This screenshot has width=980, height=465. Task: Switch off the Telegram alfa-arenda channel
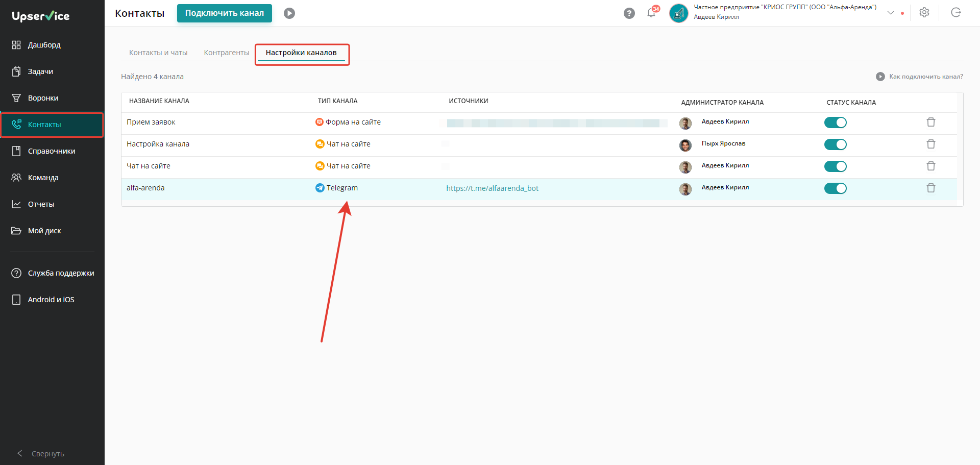pos(836,188)
